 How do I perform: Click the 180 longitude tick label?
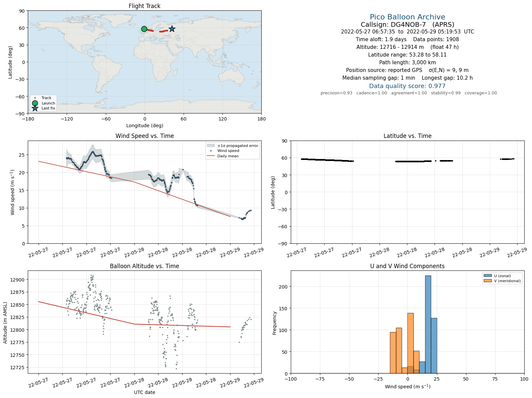point(261,119)
